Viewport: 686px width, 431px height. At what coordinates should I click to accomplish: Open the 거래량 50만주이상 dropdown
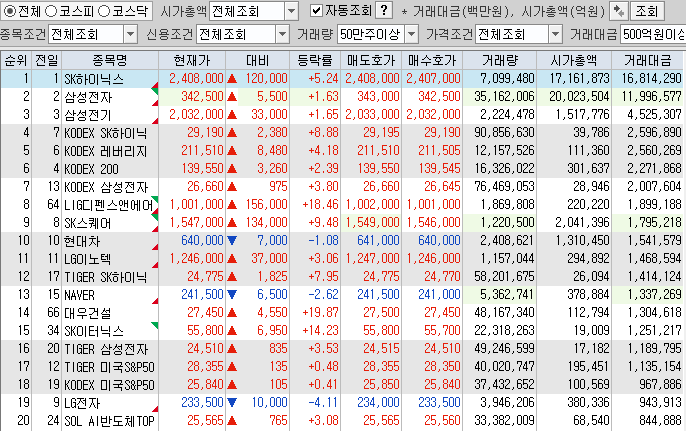pos(411,35)
